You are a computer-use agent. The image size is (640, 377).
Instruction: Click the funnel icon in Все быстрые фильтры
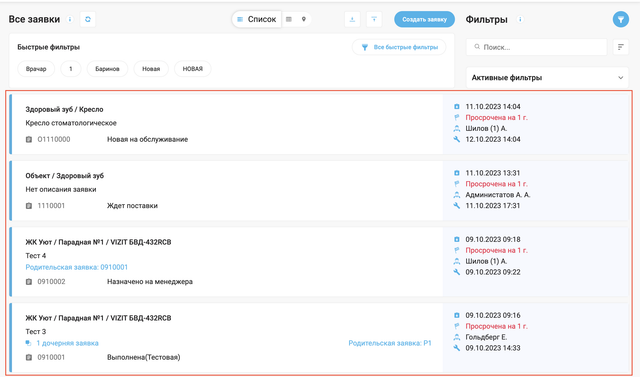365,47
